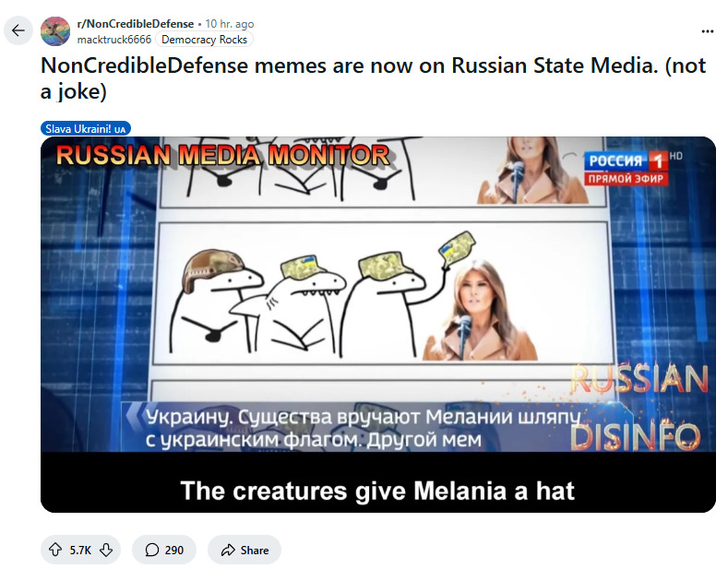This screenshot has width=728, height=569.
Task: Open the three-dot post options menu
Action: point(707,31)
